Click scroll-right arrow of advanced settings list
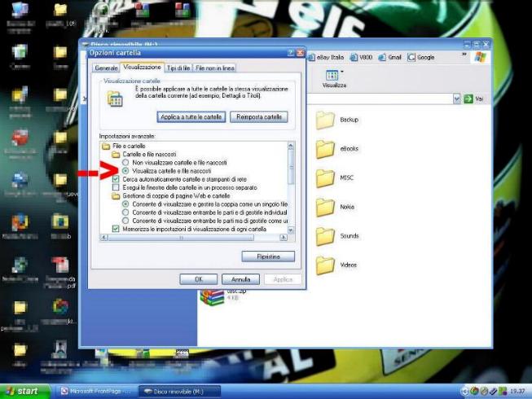The width and height of the screenshot is (532, 399). tap(284, 238)
